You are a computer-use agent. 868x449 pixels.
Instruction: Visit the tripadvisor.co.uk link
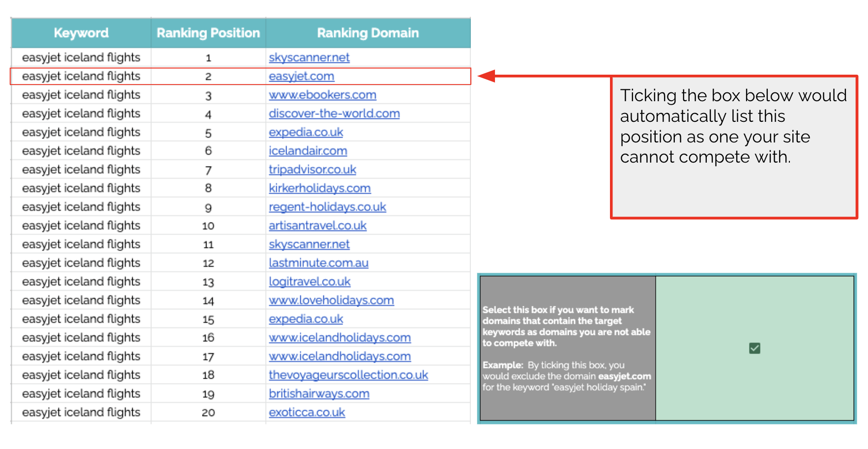tap(312, 170)
